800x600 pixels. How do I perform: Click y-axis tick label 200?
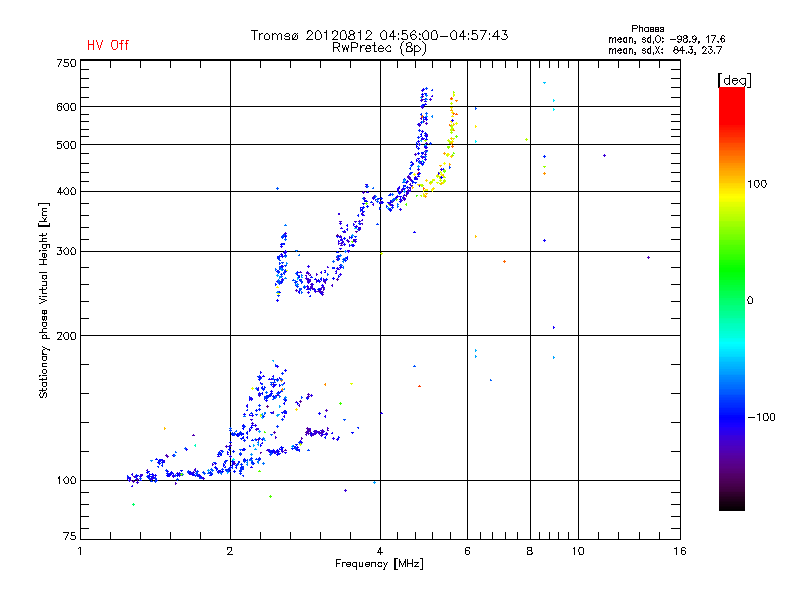[66, 336]
